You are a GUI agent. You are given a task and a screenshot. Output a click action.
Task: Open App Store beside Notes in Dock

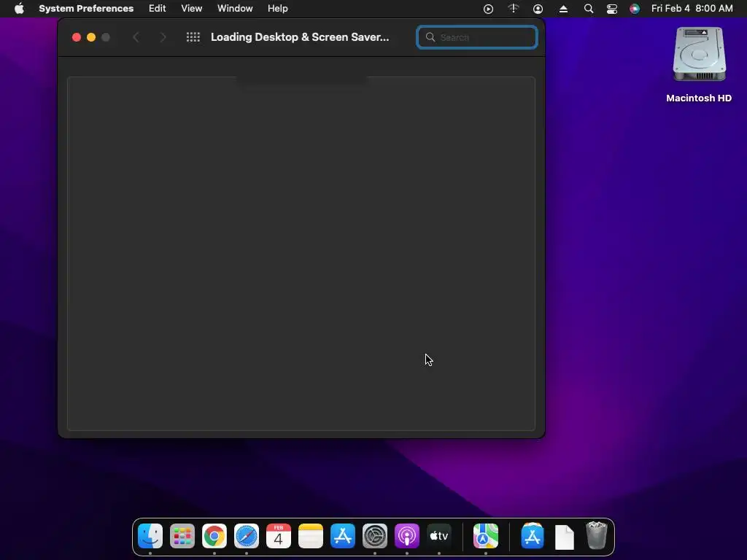click(343, 536)
